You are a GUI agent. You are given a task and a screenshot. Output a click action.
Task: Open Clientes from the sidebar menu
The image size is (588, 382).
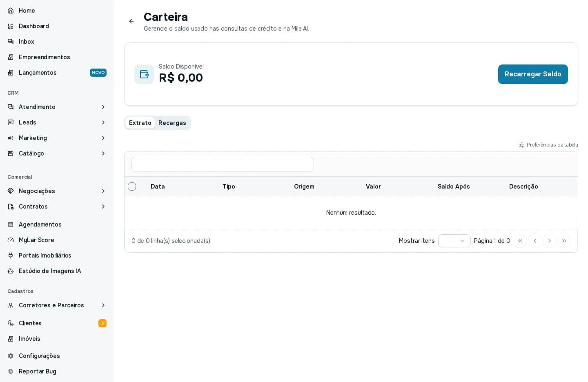pyautogui.click(x=57, y=323)
